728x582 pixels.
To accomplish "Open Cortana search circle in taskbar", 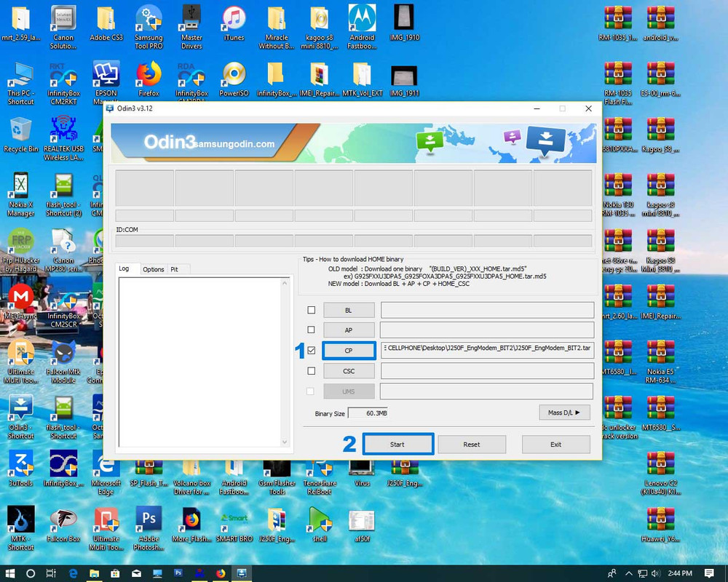I will (30, 573).
